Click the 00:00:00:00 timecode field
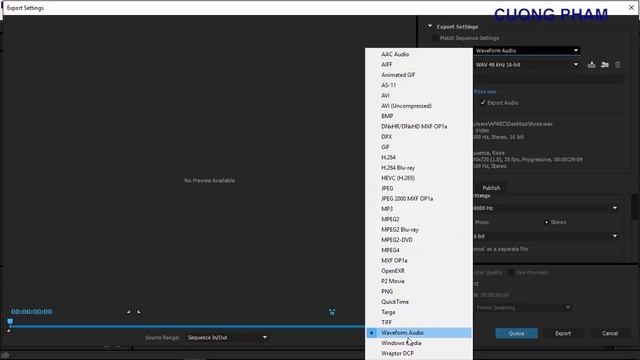This screenshot has width=640, height=360. 31,312
